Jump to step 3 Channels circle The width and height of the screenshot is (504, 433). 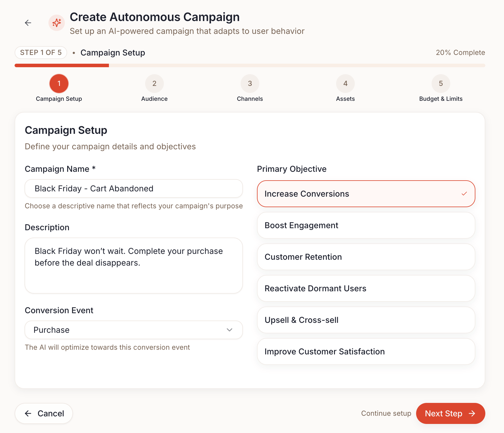[x=250, y=84]
